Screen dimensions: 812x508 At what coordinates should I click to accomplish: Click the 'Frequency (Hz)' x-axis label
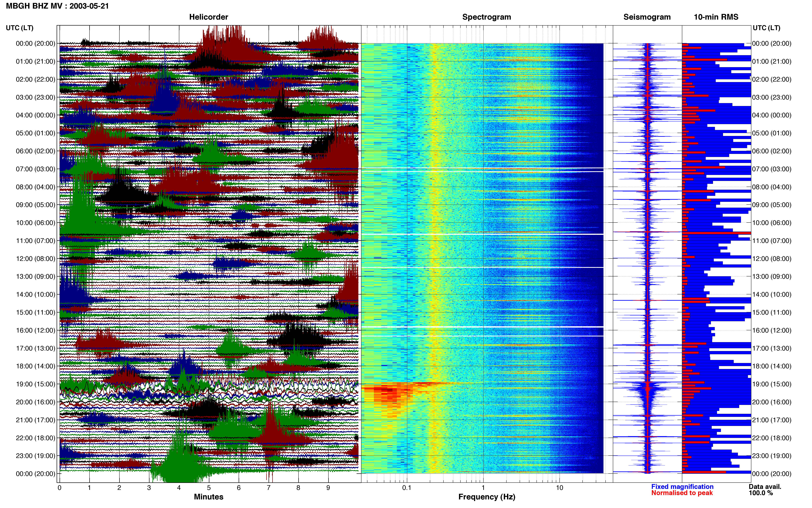pos(487,497)
